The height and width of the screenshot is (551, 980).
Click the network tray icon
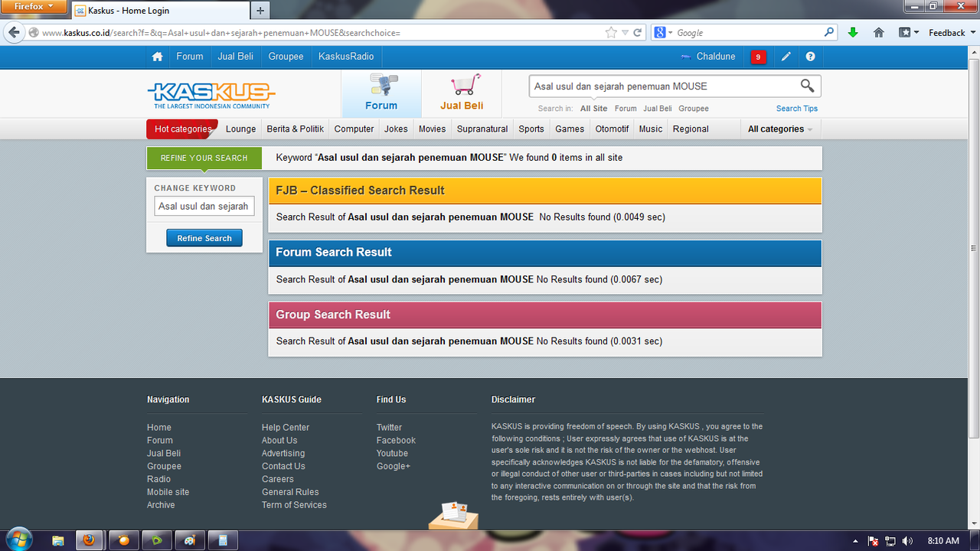[890, 541]
